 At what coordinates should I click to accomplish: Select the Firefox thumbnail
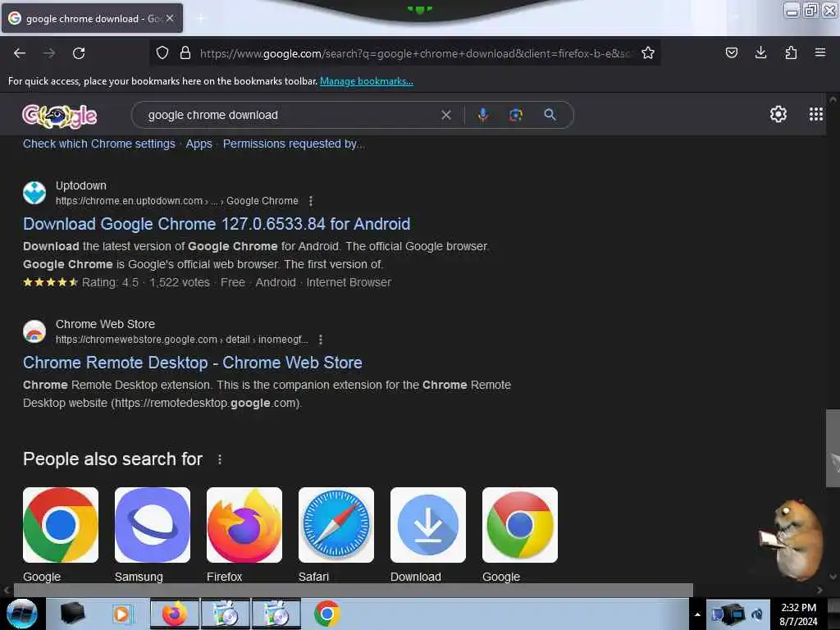[x=244, y=525]
